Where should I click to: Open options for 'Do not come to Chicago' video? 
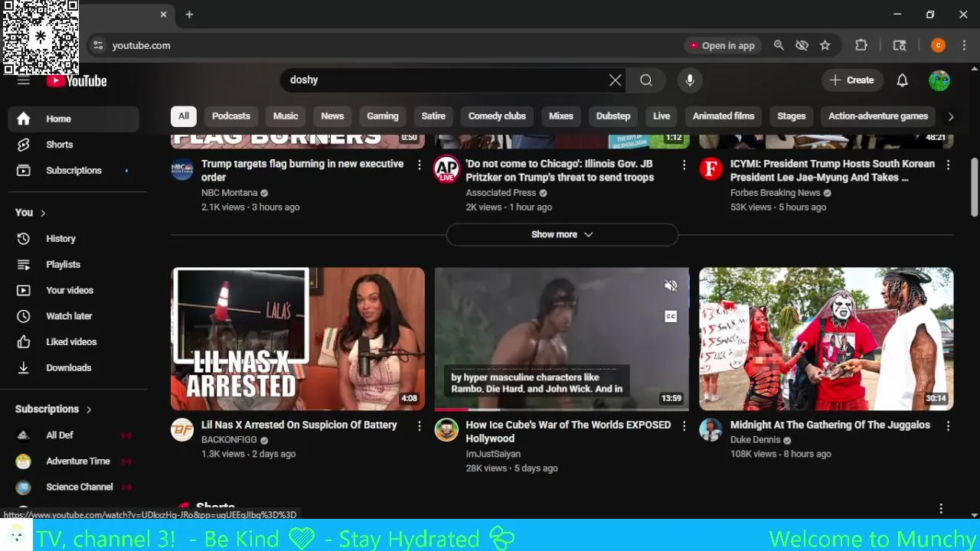click(x=684, y=165)
